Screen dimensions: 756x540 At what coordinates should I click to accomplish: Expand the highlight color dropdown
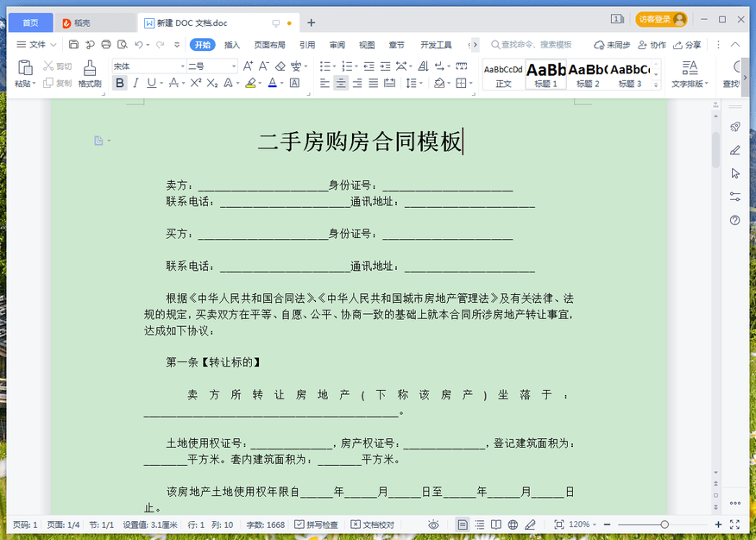coord(260,84)
